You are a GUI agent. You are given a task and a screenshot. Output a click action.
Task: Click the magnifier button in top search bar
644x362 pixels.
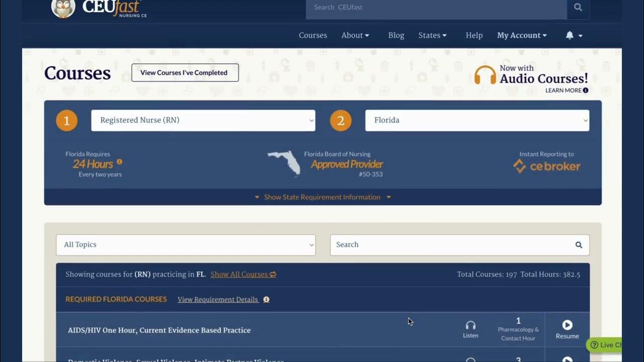pos(578,8)
